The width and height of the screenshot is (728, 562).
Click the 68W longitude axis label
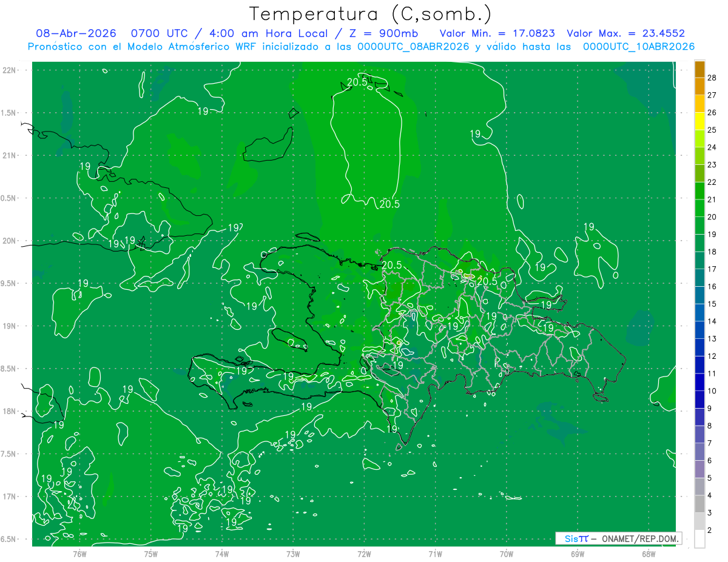click(x=648, y=554)
